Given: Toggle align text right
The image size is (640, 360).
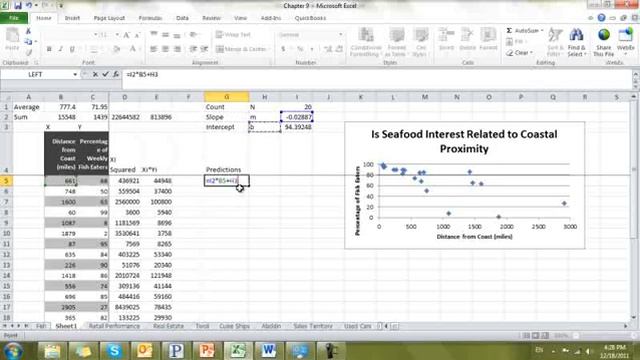Looking at the screenshot, I should pos(177,49).
